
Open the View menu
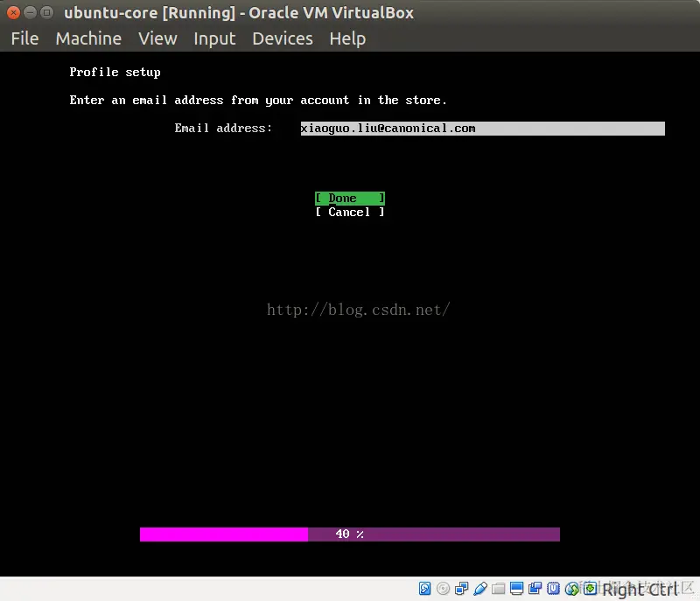click(157, 38)
